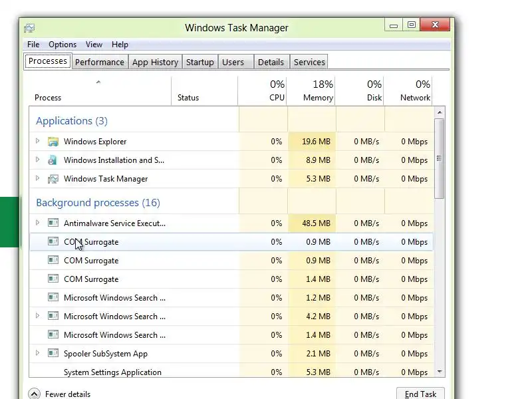The width and height of the screenshot is (532, 399).
Task: Click the Windows Explorer folder icon
Action: (x=53, y=142)
